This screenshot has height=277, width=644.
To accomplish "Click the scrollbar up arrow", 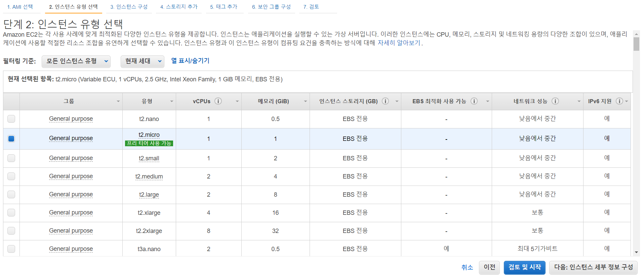I will pyautogui.click(x=636, y=34).
